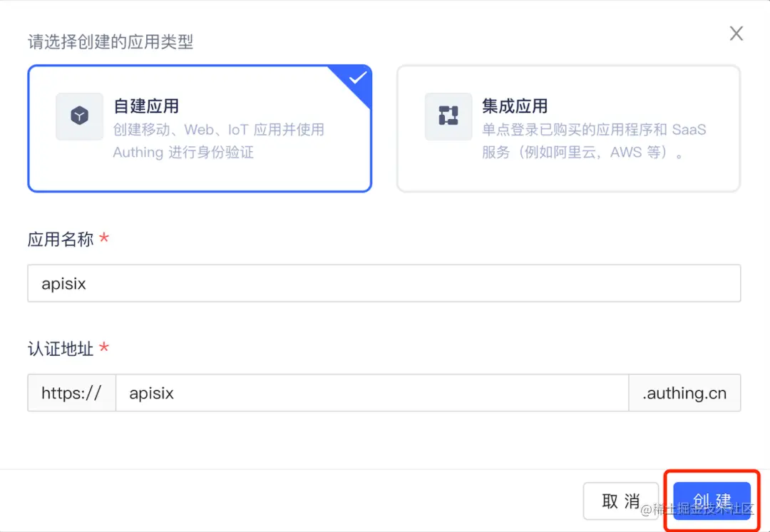This screenshot has width=770, height=532.
Task: Click the red asterisk next to 认证地址
Action: pyautogui.click(x=104, y=349)
